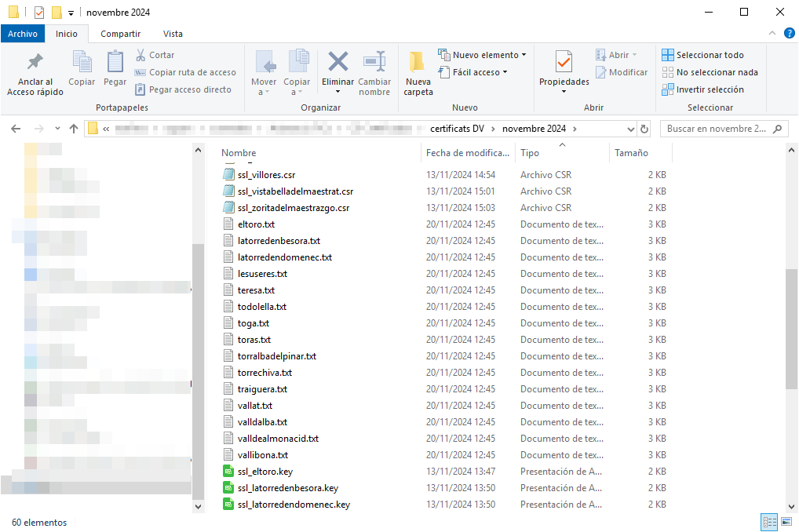Select traiguera.txt file
Viewport: 799px width, 532px height.
[x=262, y=389]
